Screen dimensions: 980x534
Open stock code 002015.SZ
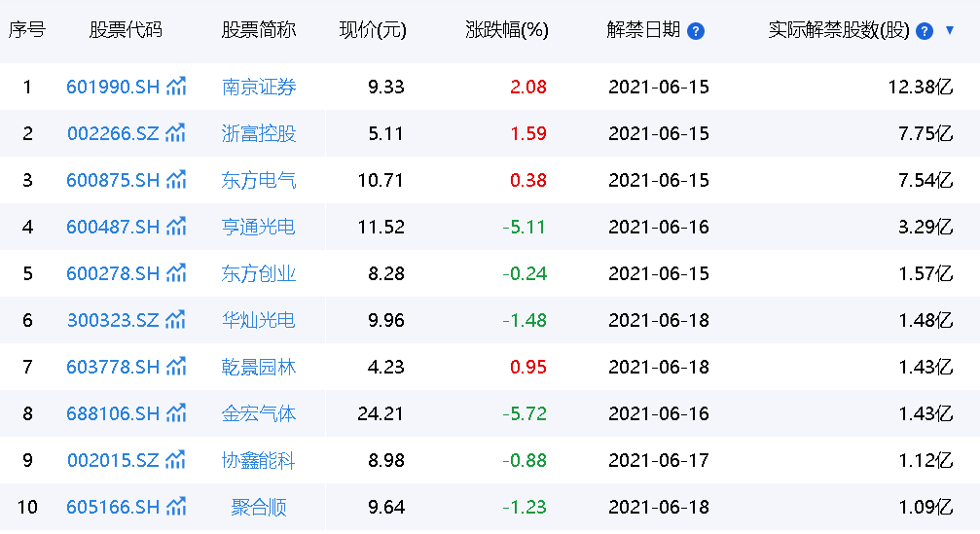(113, 461)
